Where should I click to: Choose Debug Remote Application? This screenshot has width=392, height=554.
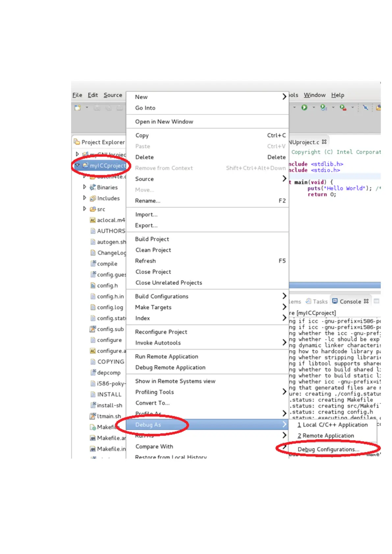[207, 367]
